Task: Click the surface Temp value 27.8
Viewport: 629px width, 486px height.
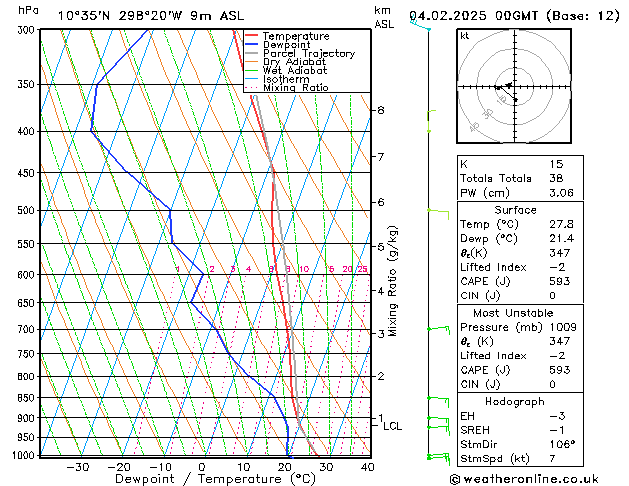Action: pyautogui.click(x=562, y=224)
